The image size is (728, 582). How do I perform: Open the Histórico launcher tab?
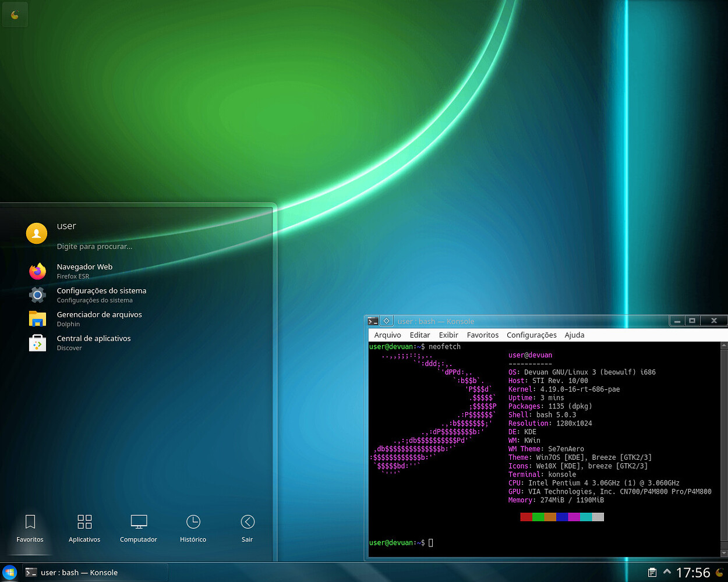click(x=193, y=528)
